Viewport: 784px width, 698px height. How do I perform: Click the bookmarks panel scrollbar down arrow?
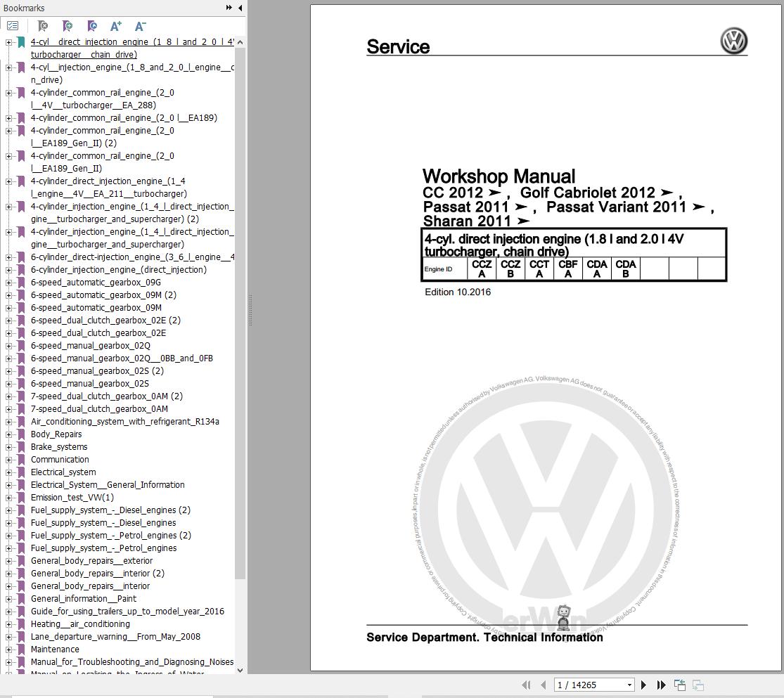tap(240, 671)
